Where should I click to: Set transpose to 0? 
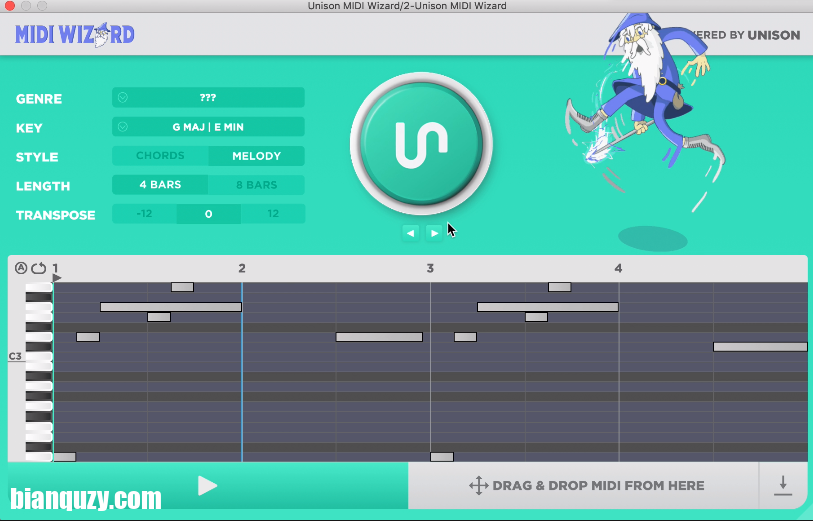[208, 214]
